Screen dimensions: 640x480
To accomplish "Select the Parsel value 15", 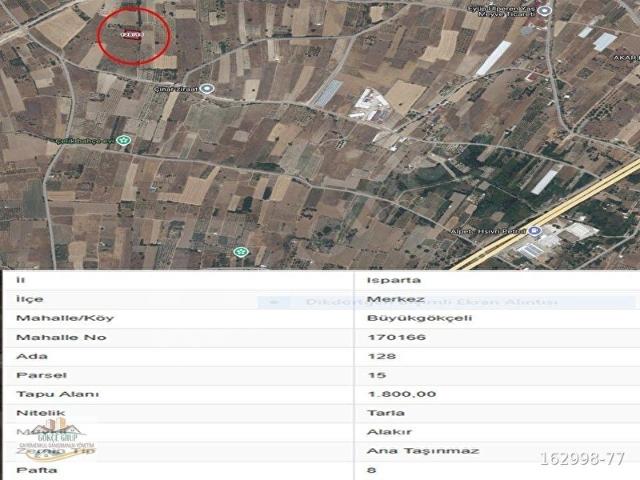I will [x=377, y=375].
